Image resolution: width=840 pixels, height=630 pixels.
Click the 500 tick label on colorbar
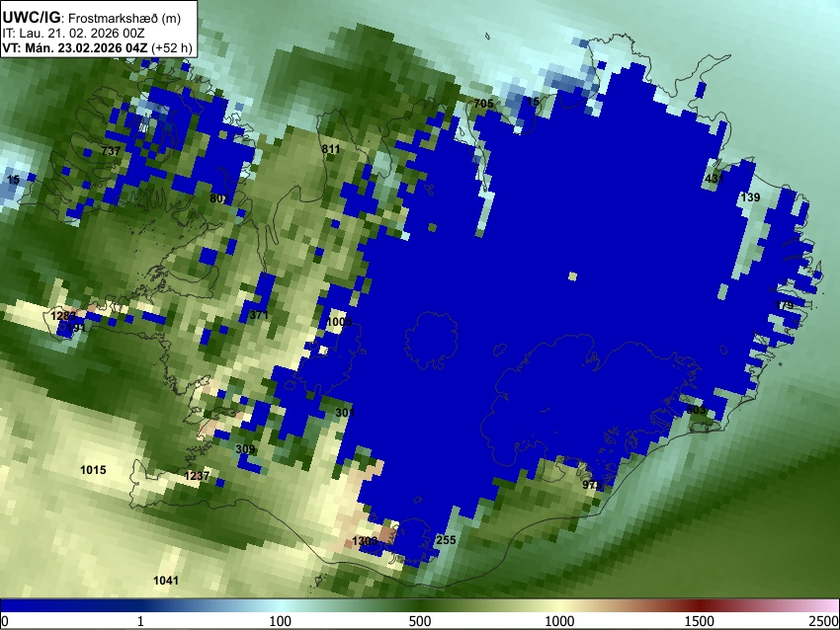[x=420, y=621]
